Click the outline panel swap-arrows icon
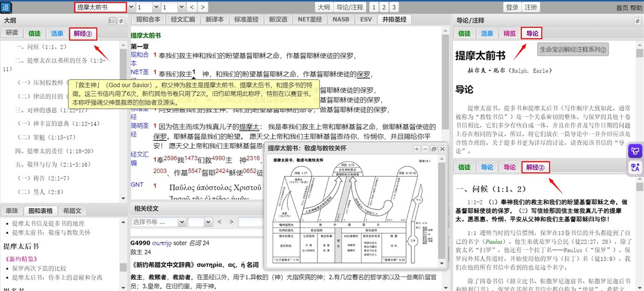The height and width of the screenshot is (291, 644). (121, 21)
